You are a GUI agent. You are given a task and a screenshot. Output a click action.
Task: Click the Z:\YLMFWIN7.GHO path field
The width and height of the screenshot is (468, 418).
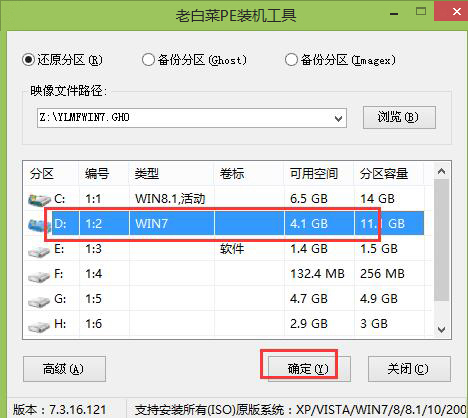(192, 118)
